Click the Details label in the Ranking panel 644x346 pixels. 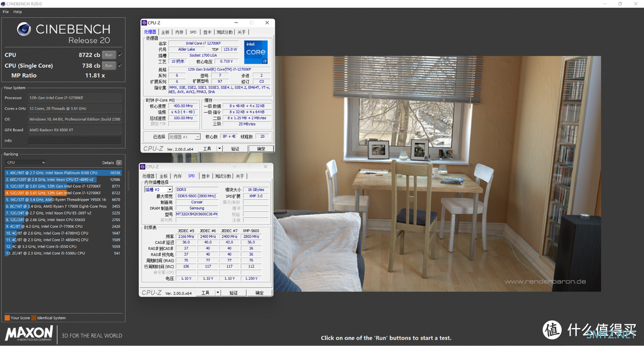pos(108,163)
